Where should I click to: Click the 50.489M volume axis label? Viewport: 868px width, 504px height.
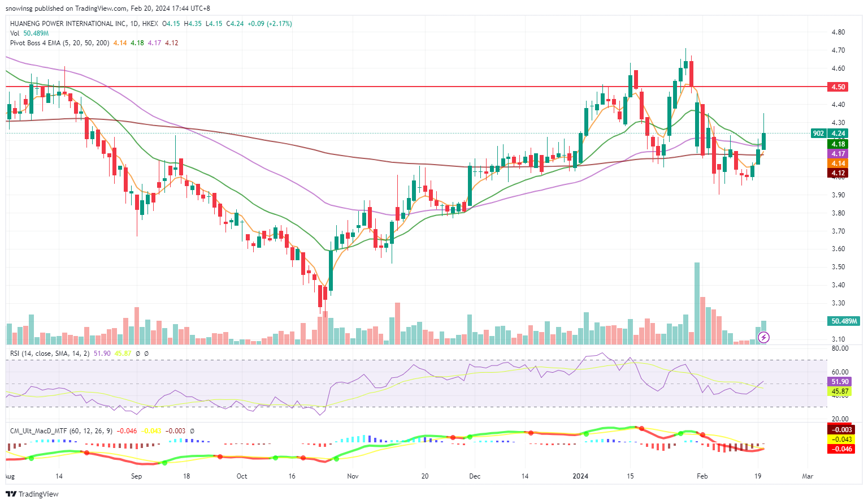844,321
